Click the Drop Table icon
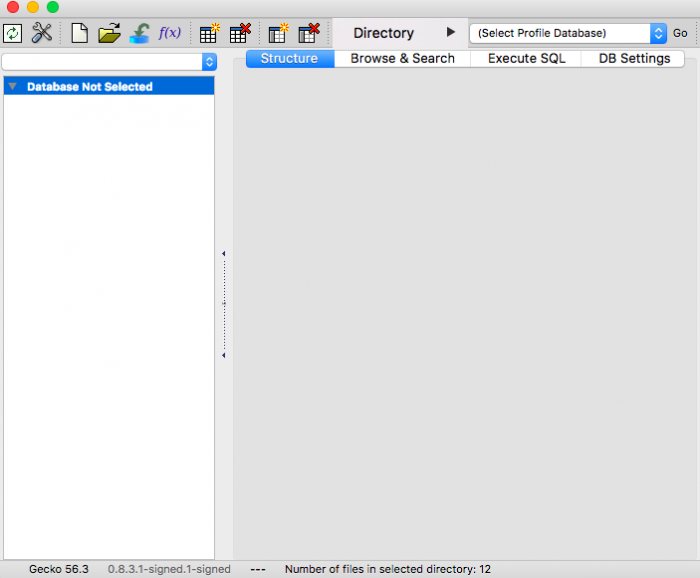The image size is (700, 578). pos(240,33)
